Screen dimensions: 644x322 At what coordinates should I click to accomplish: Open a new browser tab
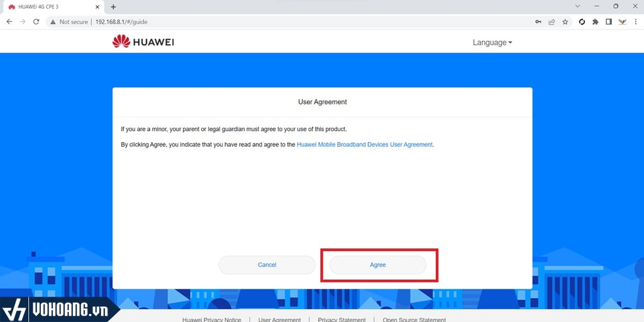pyautogui.click(x=113, y=7)
